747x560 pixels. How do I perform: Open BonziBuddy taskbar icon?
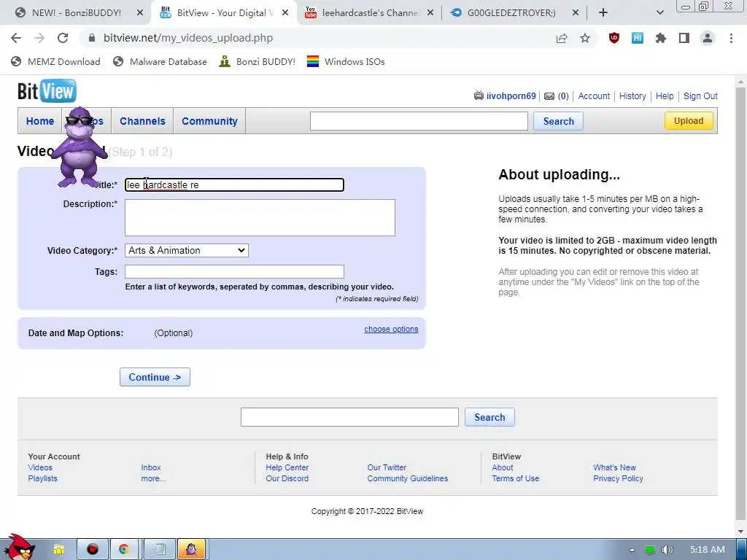click(192, 550)
